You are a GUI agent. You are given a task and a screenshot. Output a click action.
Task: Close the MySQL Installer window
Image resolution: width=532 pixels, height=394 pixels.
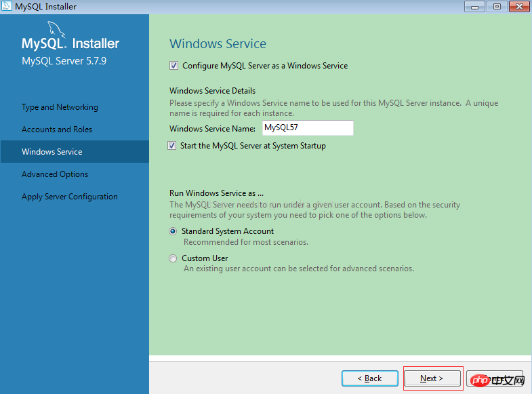519,7
